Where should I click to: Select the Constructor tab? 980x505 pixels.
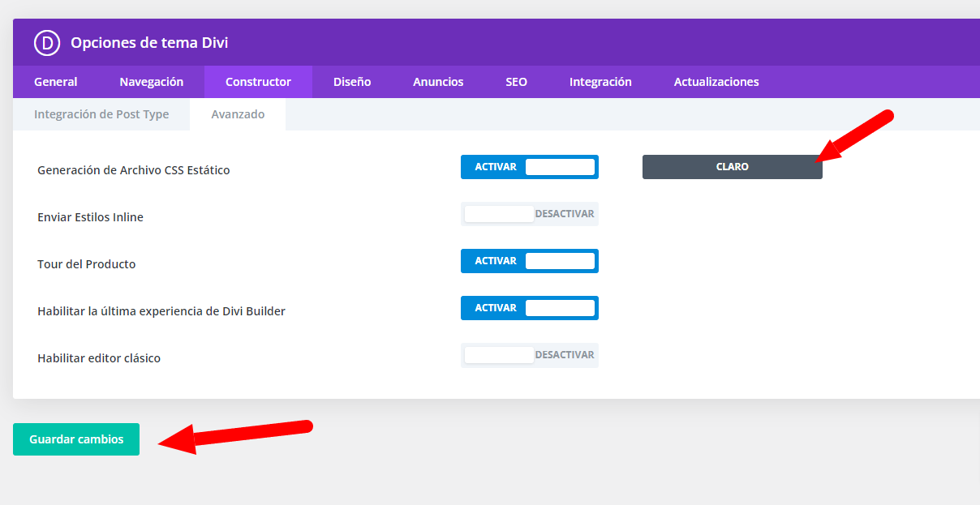pyautogui.click(x=258, y=82)
